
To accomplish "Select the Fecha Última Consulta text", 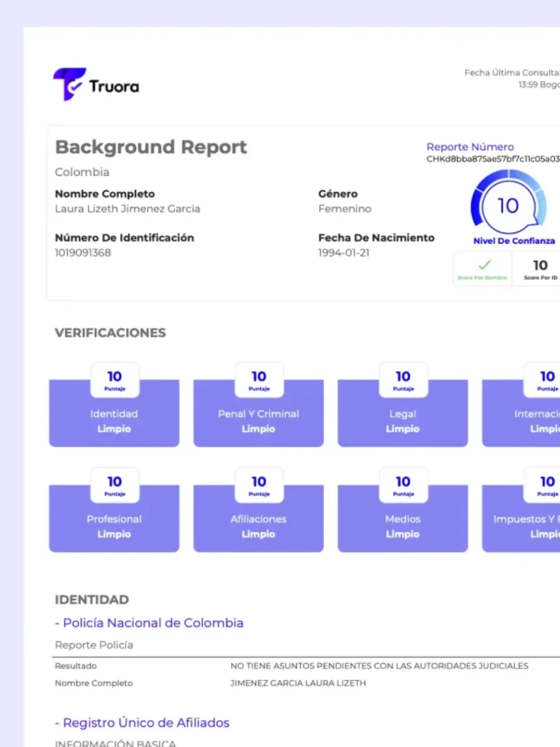I will (x=512, y=72).
